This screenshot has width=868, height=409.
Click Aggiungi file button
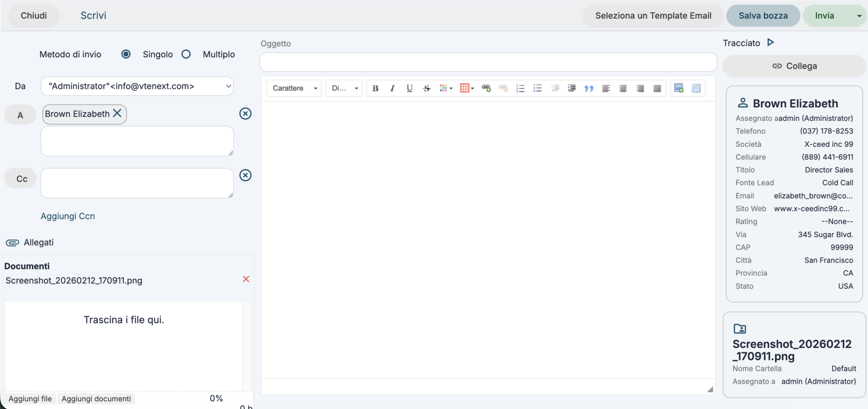[30, 399]
